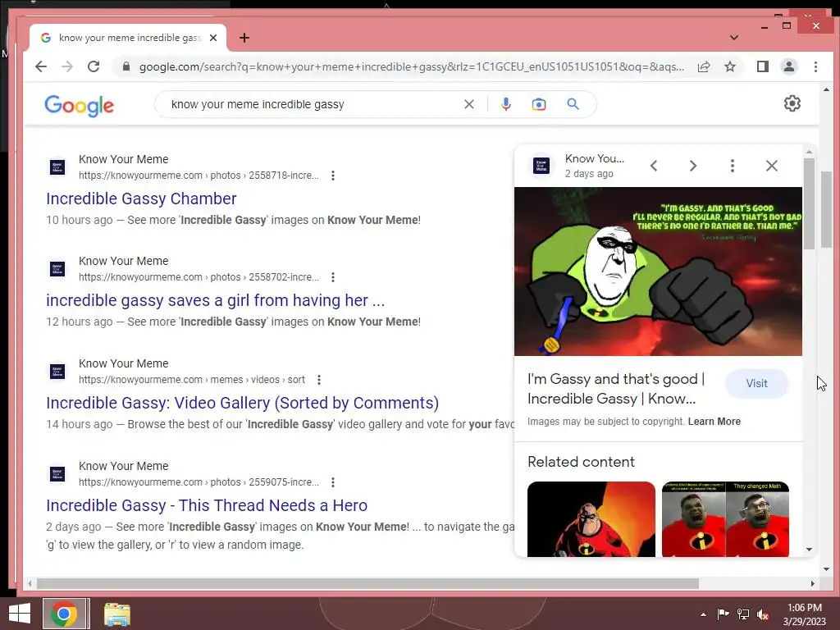840x630 pixels.
Task: Open 'incredible gassy saves a girl' result
Action: coord(216,300)
